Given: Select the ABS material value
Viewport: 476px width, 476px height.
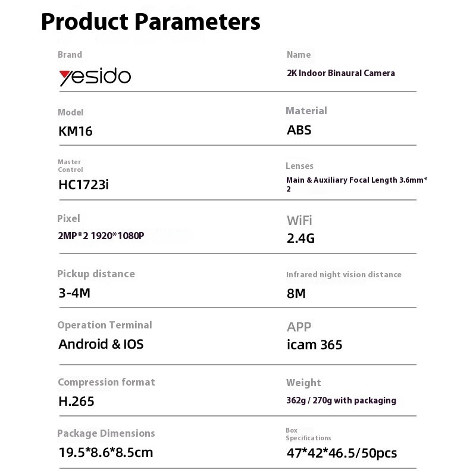Looking at the screenshot, I should click(x=299, y=130).
